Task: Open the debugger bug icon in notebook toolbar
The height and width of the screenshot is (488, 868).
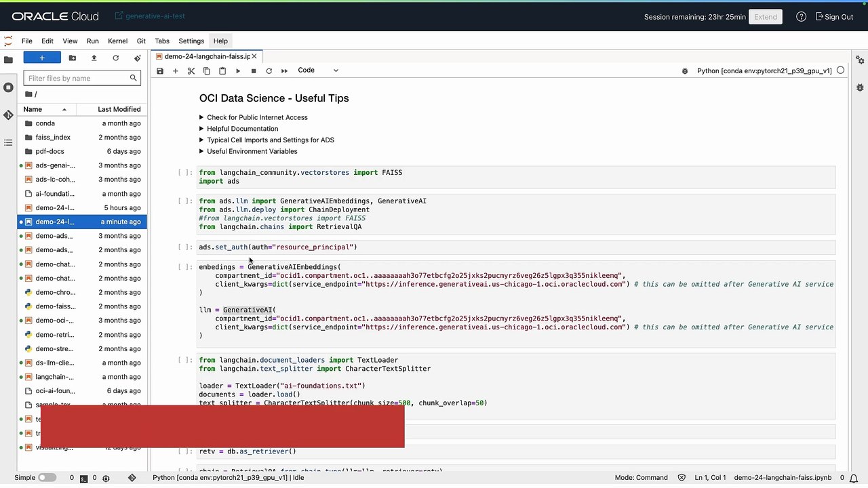Action: [685, 70]
